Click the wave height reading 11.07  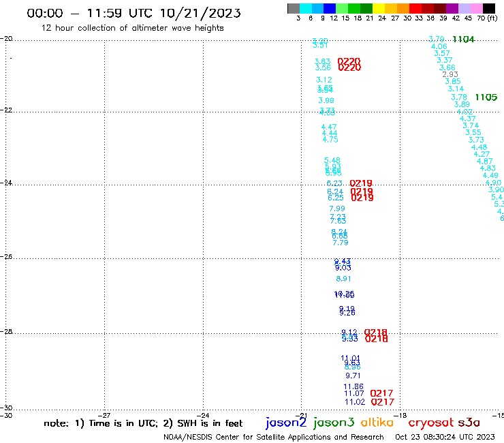coord(354,393)
